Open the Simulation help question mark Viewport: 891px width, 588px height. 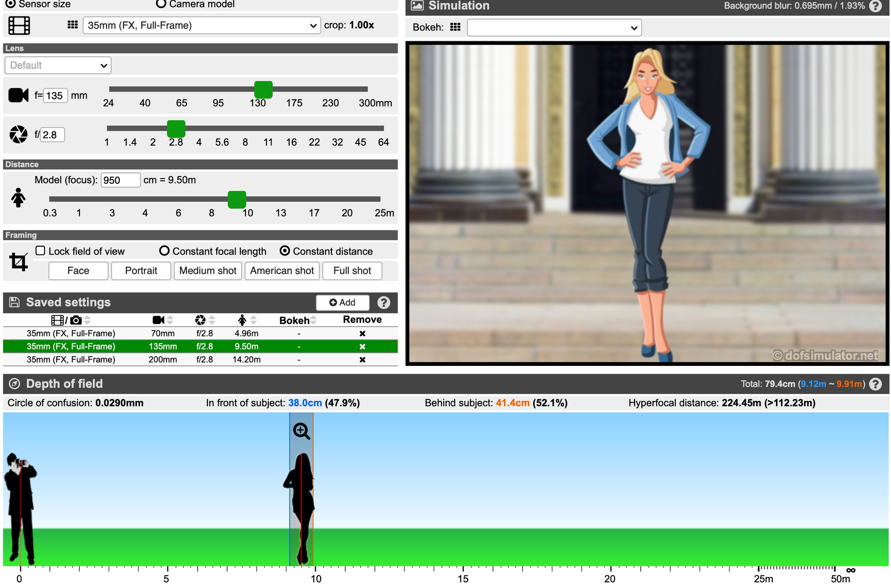click(x=875, y=6)
